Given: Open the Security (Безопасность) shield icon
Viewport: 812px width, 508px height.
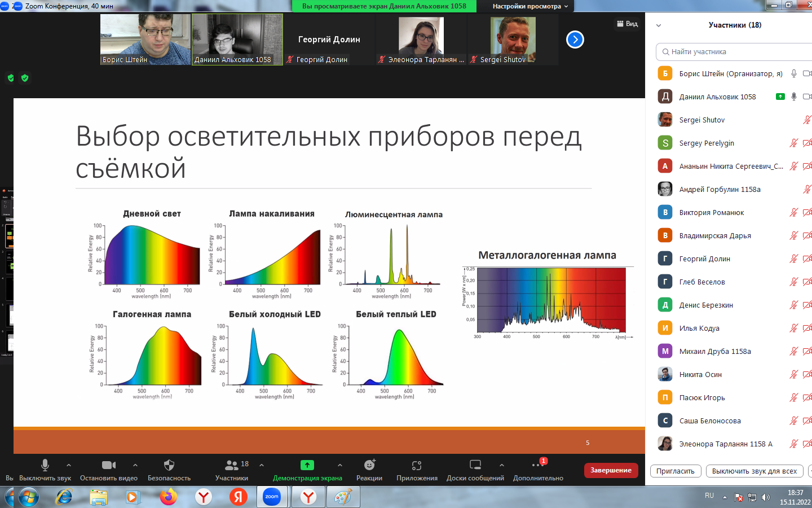Looking at the screenshot, I should (169, 465).
